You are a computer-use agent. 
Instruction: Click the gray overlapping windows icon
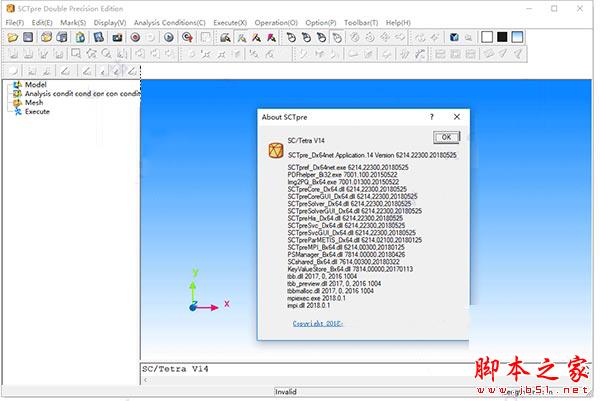point(62,37)
